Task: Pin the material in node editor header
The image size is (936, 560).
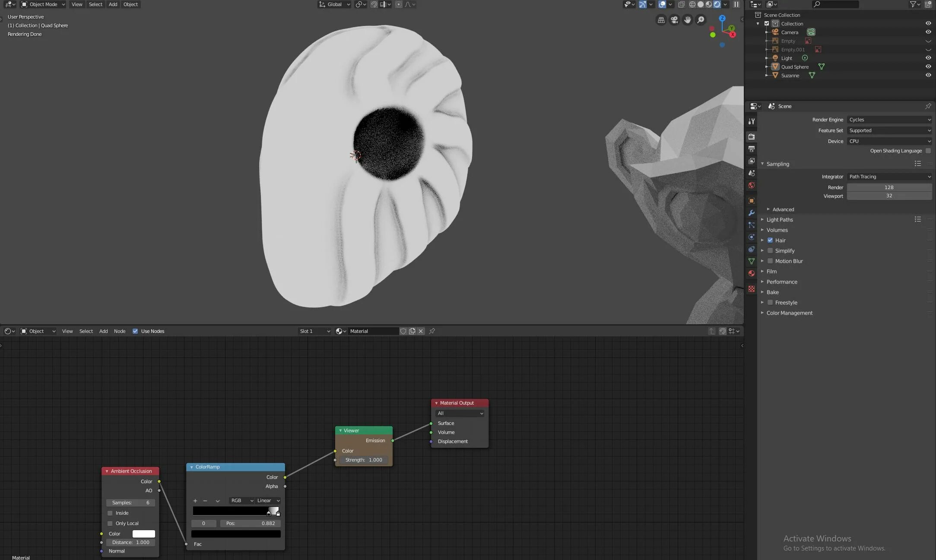Action: [x=432, y=331]
